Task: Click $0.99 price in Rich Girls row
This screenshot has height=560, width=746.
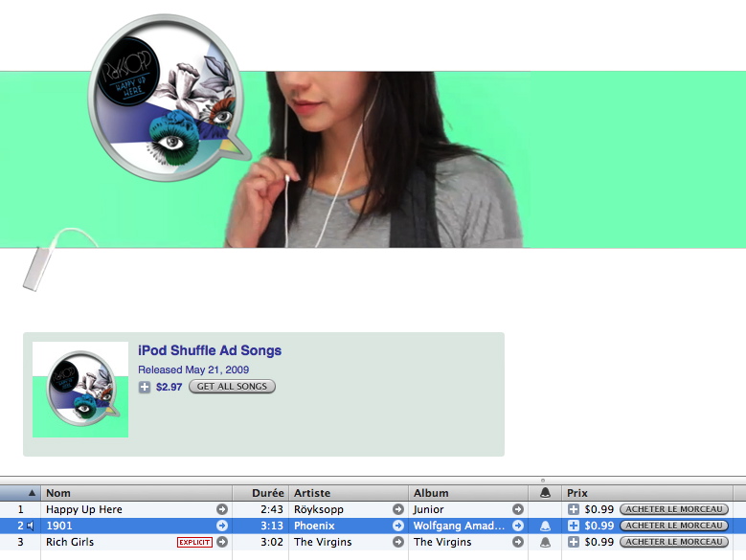Action: (599, 542)
